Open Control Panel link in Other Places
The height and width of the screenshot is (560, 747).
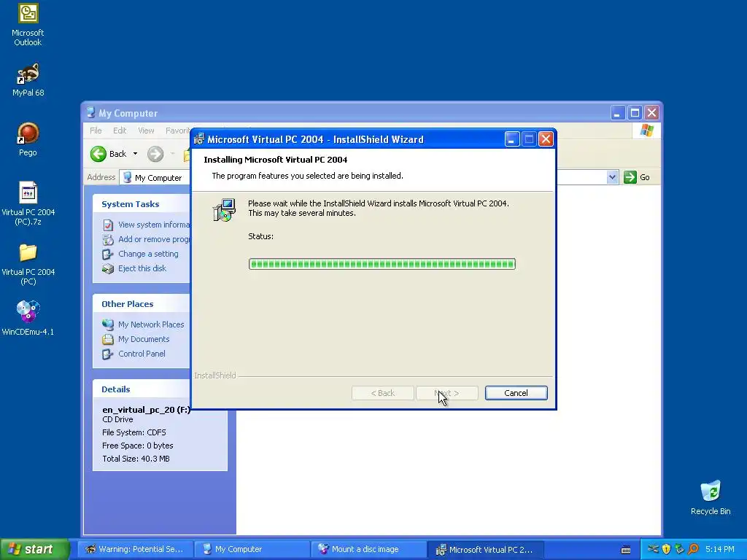pos(142,354)
